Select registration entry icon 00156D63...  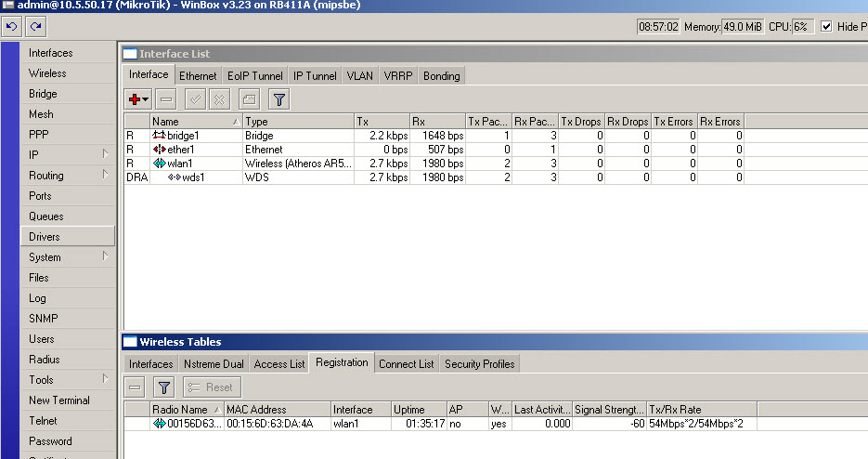click(160, 424)
